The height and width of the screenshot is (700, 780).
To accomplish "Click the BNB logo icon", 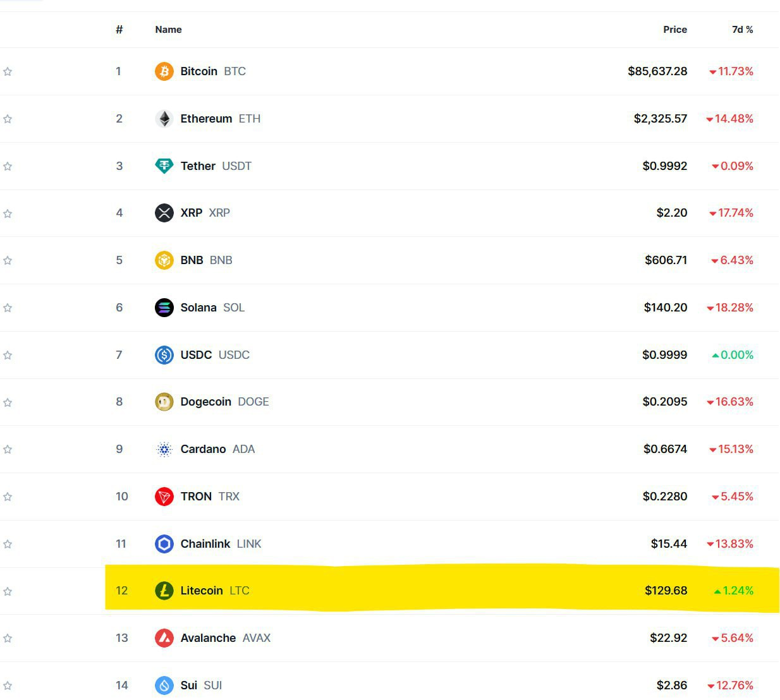I will click(164, 260).
